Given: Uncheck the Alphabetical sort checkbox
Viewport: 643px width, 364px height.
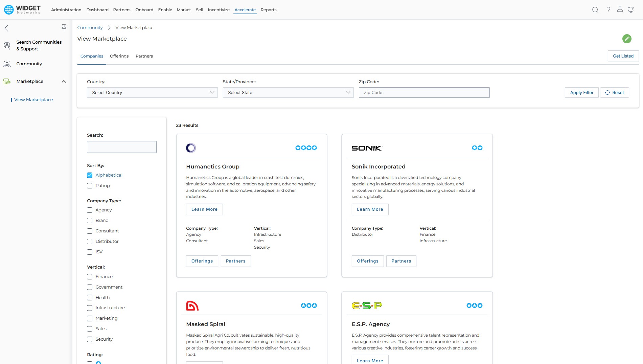Looking at the screenshot, I should point(90,175).
